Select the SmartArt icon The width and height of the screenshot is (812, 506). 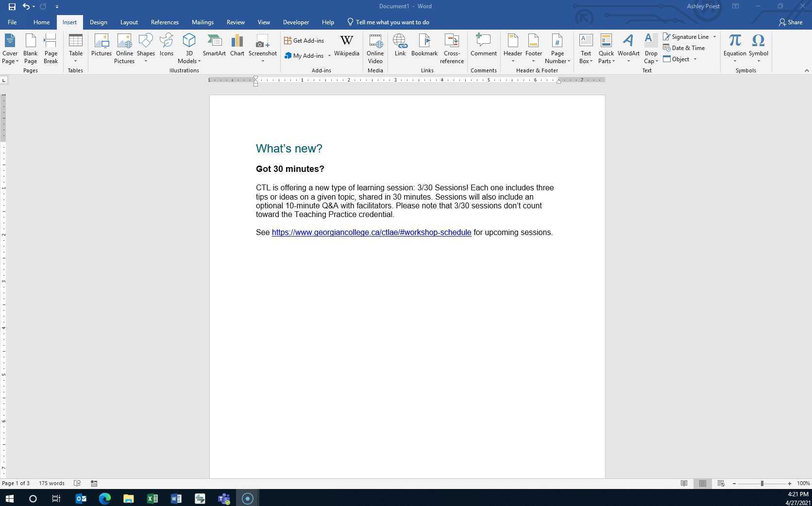coord(214,47)
